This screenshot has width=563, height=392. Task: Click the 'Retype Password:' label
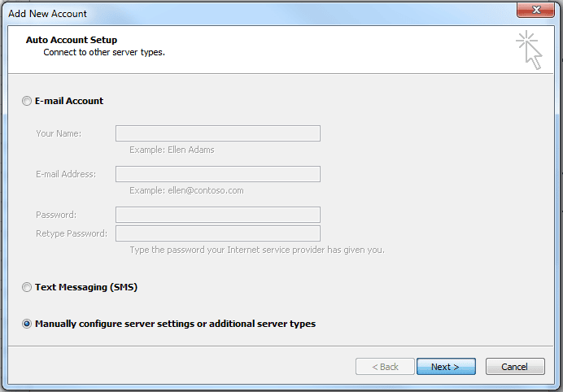tap(72, 233)
